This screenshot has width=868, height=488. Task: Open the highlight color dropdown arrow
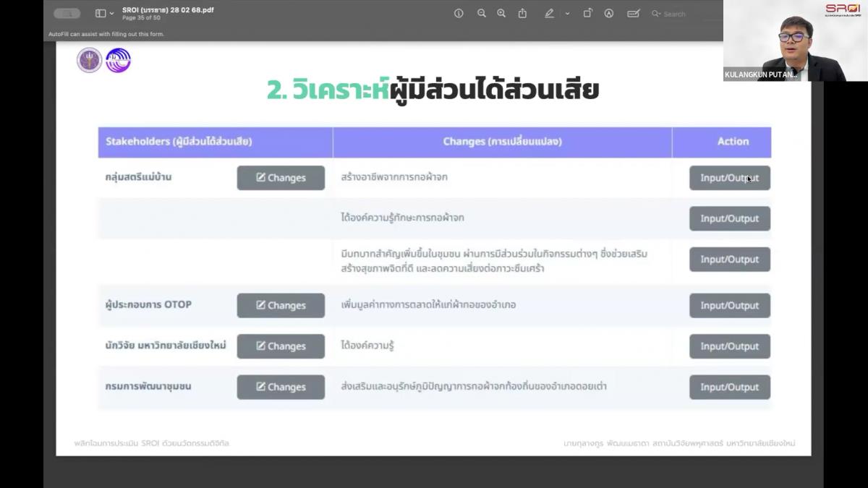(567, 13)
